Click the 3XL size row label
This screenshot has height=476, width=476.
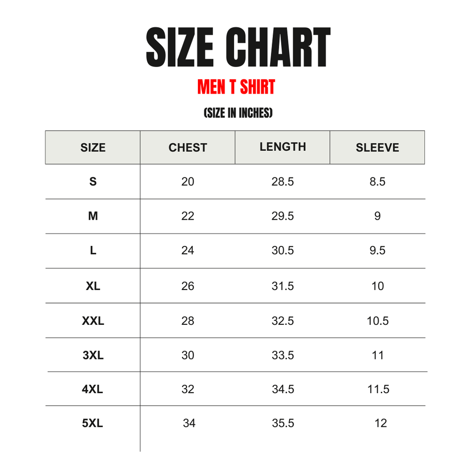point(93,355)
